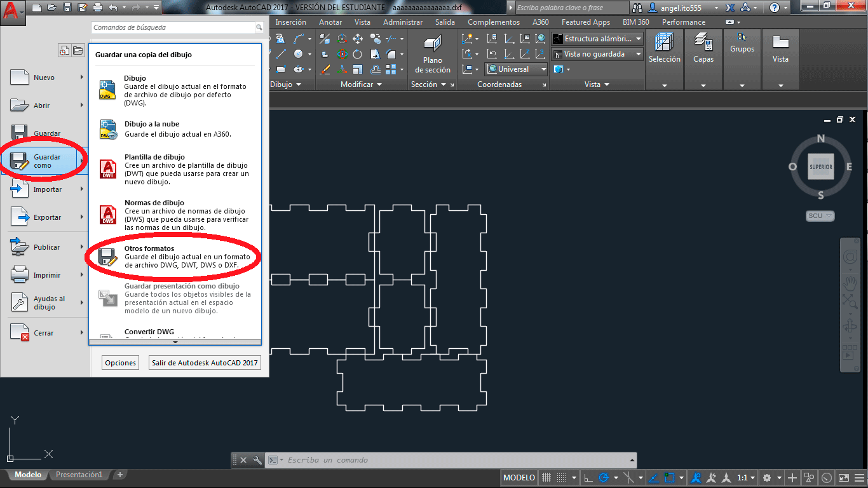Select Nuevo in application menu

coord(44,78)
